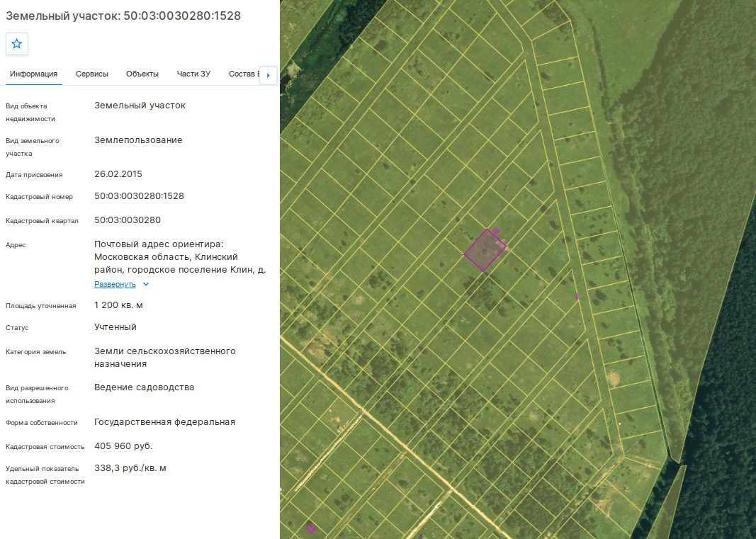Screen dimensions: 756x539
Task: Select the highlighted purple parcel on map
Action: click(485, 250)
